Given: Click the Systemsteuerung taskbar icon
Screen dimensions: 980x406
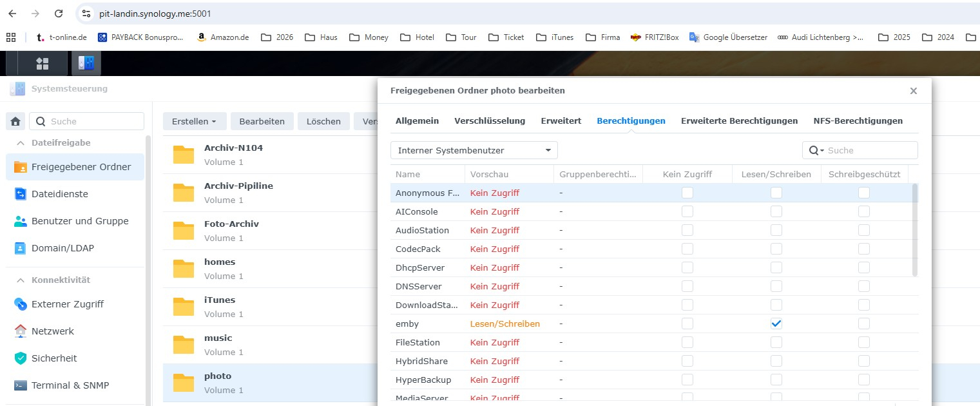Looking at the screenshot, I should point(86,63).
